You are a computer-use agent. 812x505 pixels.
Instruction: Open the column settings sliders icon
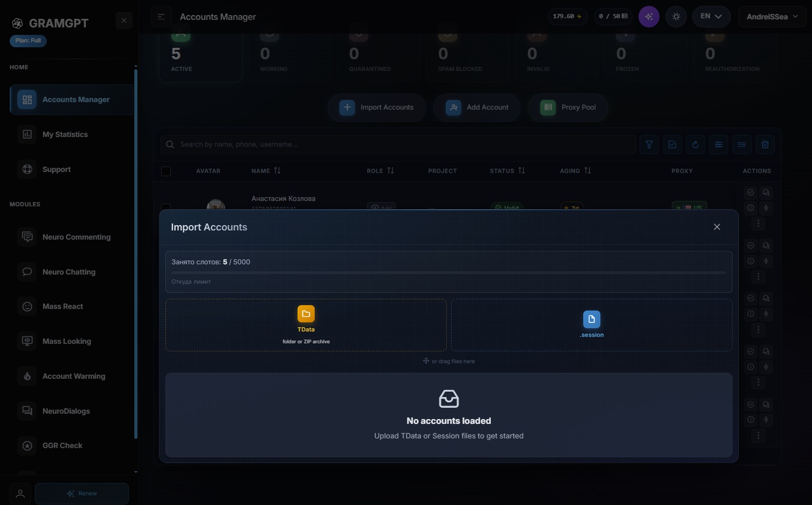[719, 145]
